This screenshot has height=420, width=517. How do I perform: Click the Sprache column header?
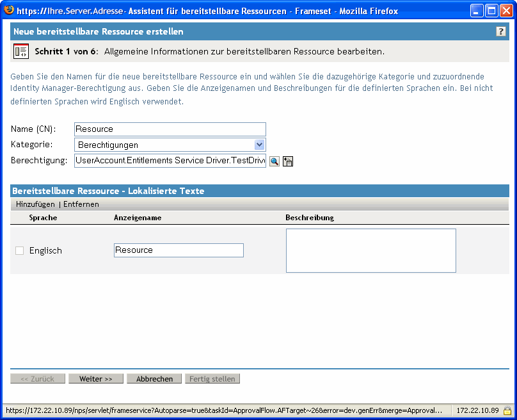43,218
